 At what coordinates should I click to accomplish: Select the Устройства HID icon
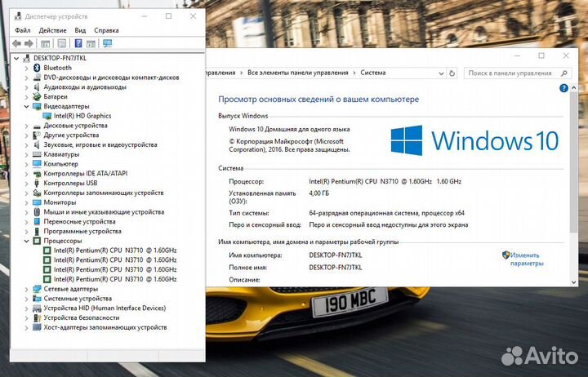[x=37, y=308]
